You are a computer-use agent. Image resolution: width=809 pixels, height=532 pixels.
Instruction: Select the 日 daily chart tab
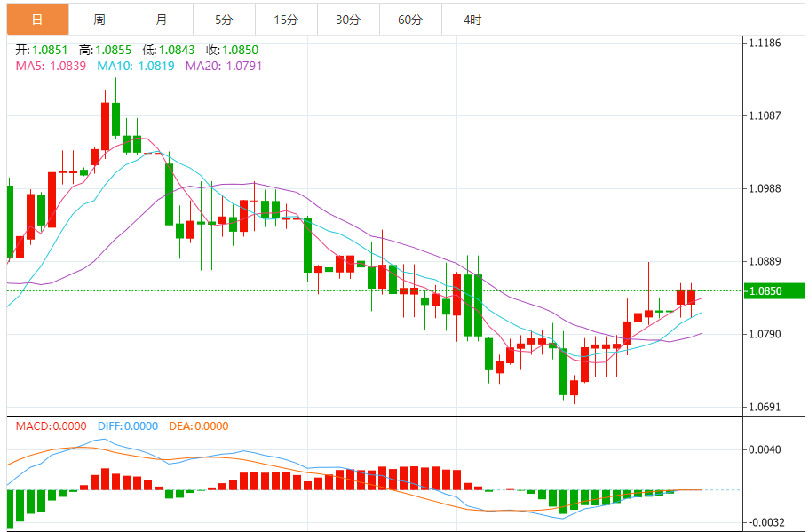[x=37, y=20]
